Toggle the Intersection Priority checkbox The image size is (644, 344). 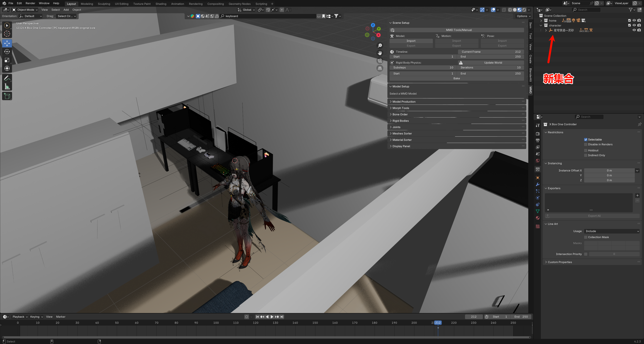coord(585,254)
